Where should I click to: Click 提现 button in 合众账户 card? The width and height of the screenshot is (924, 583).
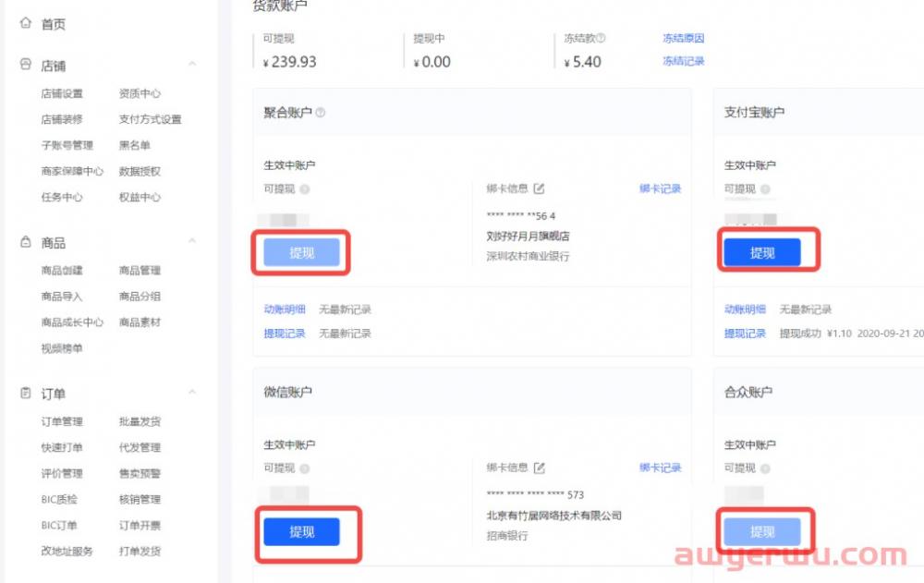[x=762, y=531]
